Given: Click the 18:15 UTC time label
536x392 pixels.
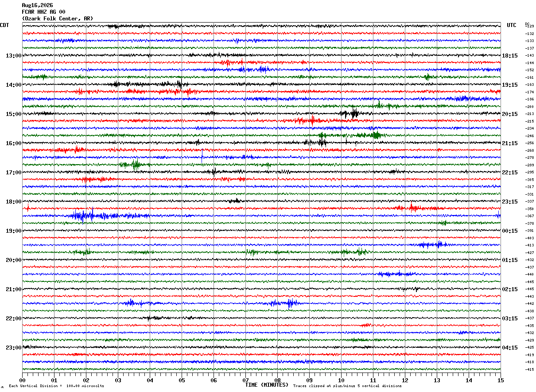Looking at the screenshot, I should click(510, 56).
